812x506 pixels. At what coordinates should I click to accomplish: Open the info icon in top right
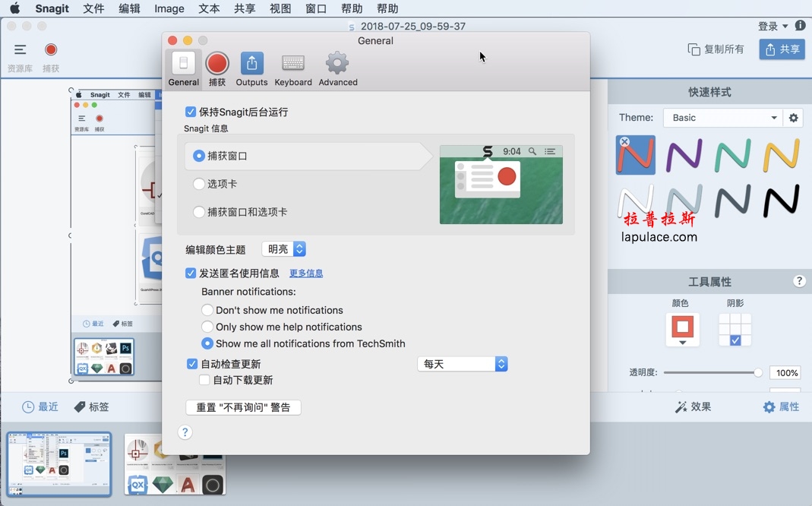click(x=800, y=25)
